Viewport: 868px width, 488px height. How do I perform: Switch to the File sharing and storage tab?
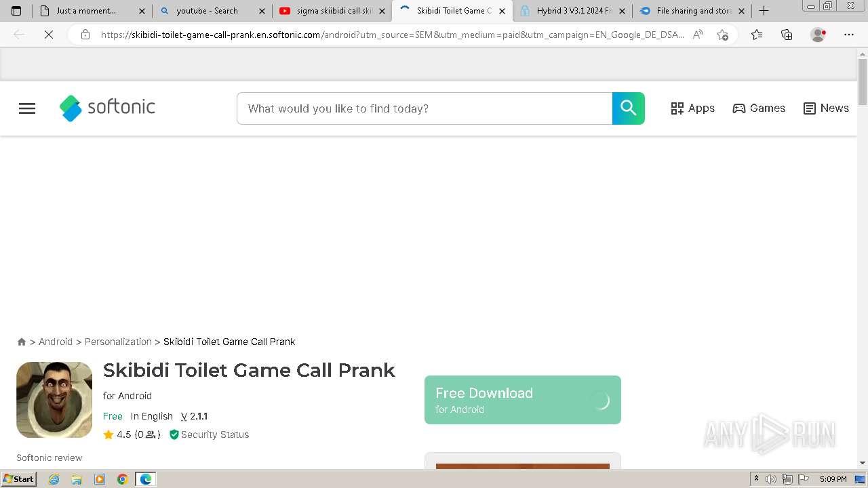tap(694, 11)
